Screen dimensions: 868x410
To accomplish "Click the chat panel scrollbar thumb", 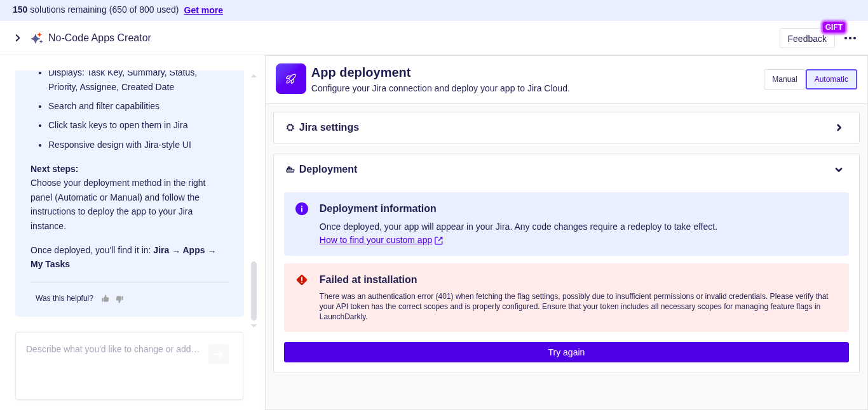I will click(254, 291).
